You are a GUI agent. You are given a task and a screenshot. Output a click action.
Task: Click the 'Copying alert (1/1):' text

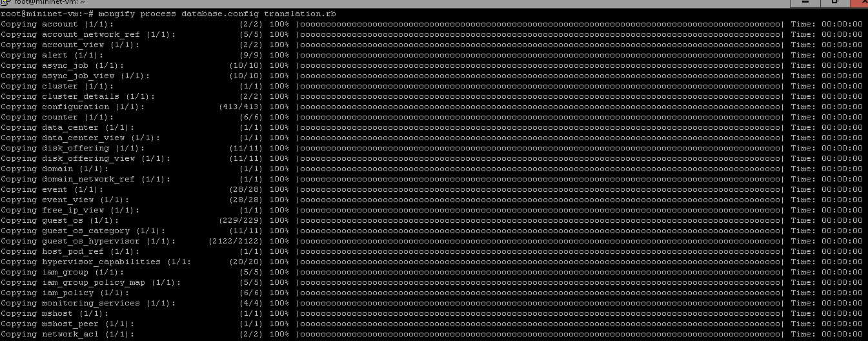(52, 55)
